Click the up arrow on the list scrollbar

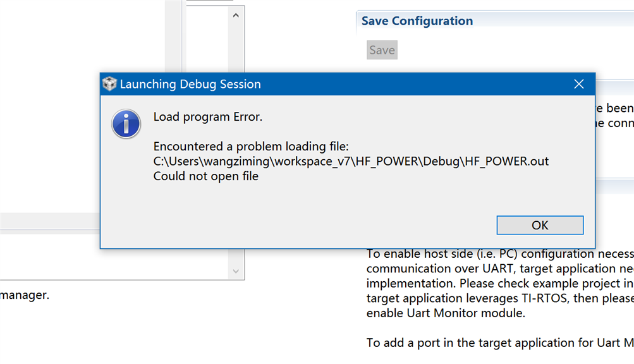coord(236,15)
